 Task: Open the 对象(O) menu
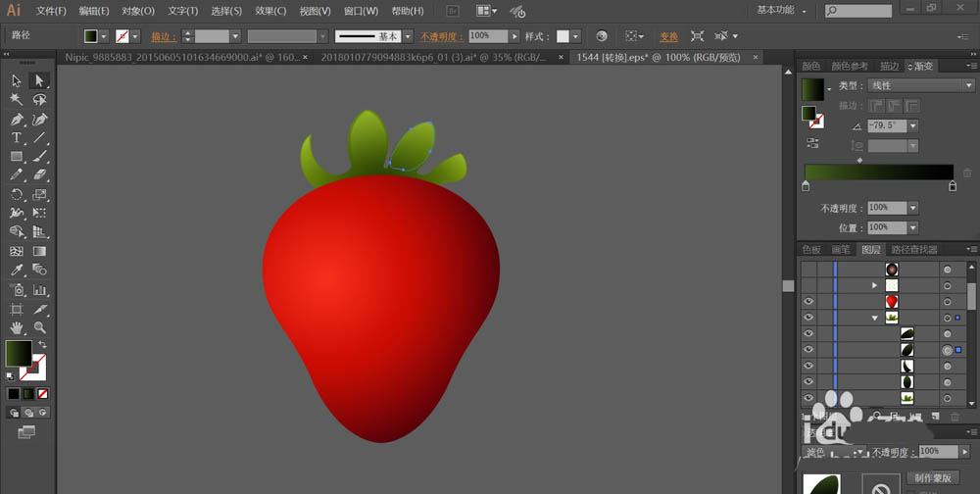pos(138,11)
